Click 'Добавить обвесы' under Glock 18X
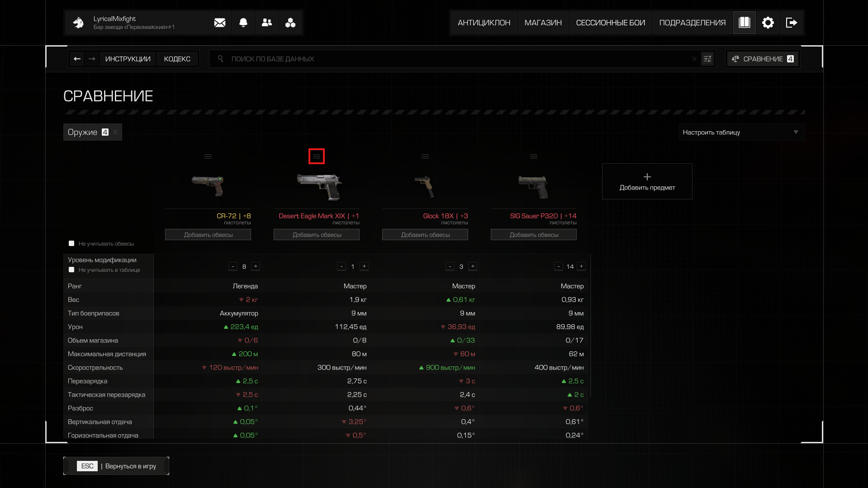This screenshot has height=488, width=868. click(425, 235)
